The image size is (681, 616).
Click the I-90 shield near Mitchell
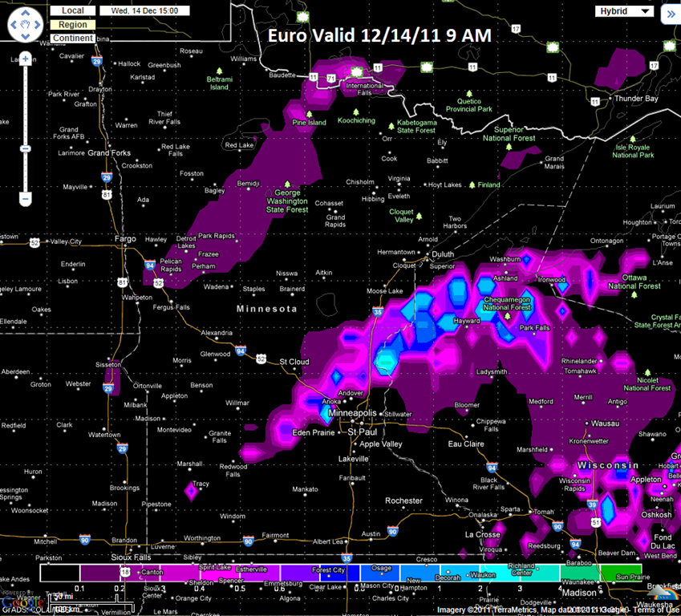(85, 540)
